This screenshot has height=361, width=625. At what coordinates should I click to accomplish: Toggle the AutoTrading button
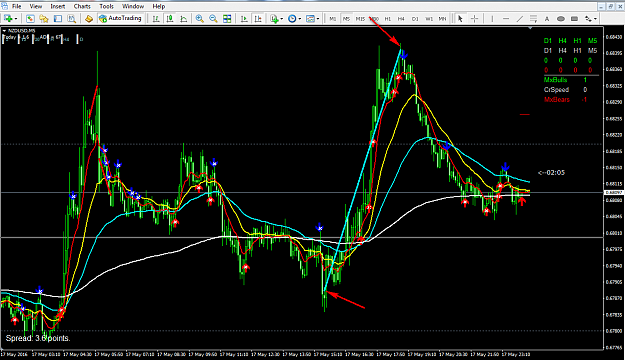pos(120,18)
